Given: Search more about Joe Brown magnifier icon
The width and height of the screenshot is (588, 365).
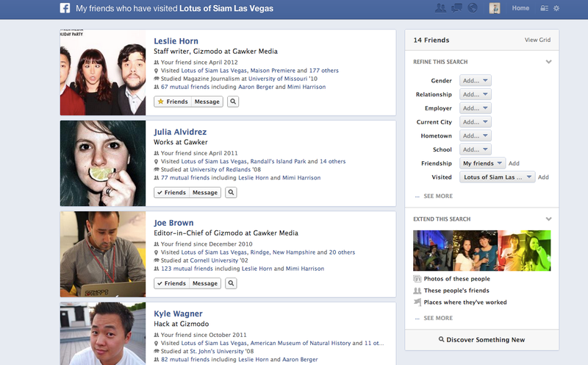Looking at the screenshot, I should 231,283.
